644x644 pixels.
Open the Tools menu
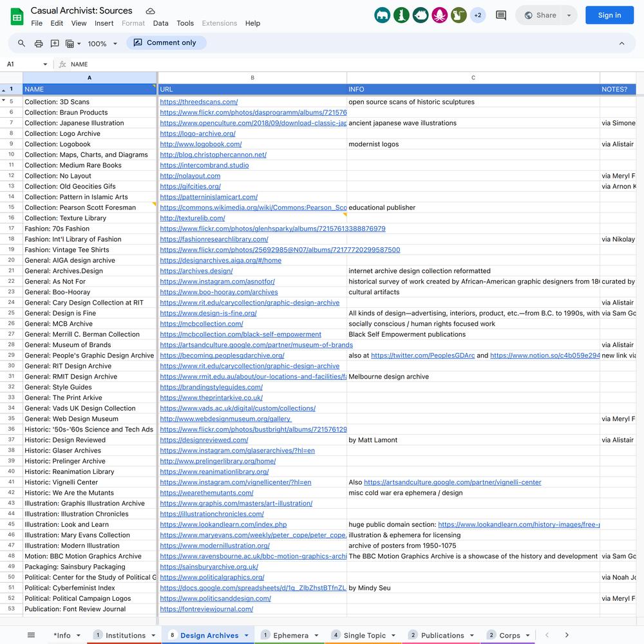[x=185, y=23]
